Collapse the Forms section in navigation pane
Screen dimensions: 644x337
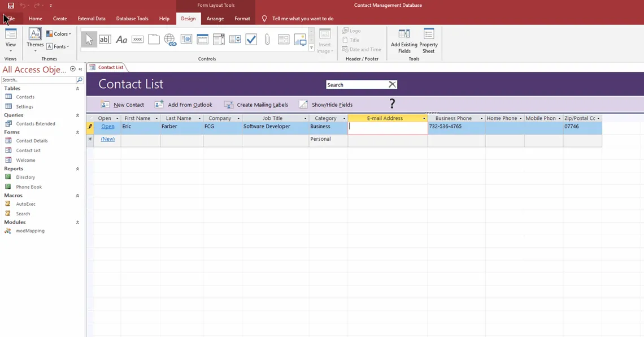[x=77, y=132]
